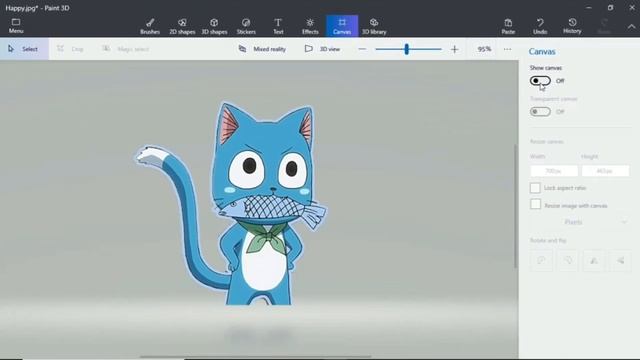640x360 pixels.
Task: Click the Canvas panel heading
Action: pos(542,51)
